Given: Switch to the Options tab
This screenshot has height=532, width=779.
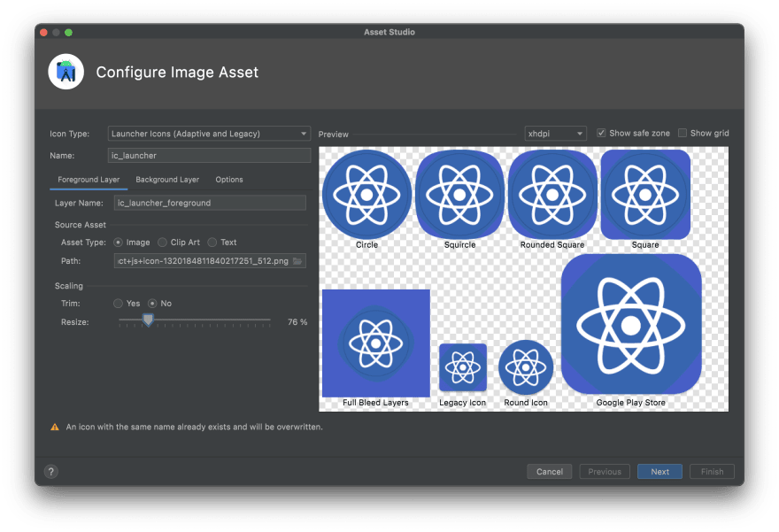Looking at the screenshot, I should [229, 180].
